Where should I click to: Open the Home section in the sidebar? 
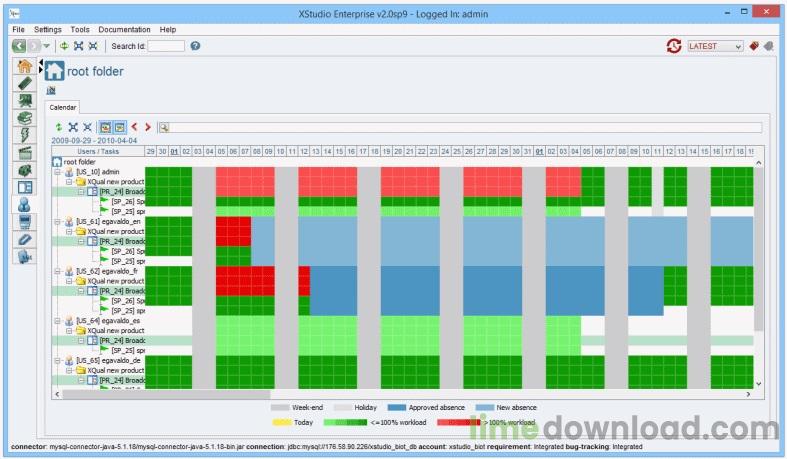pos(24,66)
